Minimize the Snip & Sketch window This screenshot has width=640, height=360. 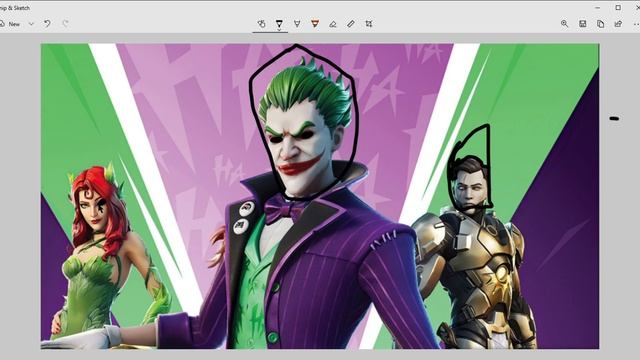[598, 7]
